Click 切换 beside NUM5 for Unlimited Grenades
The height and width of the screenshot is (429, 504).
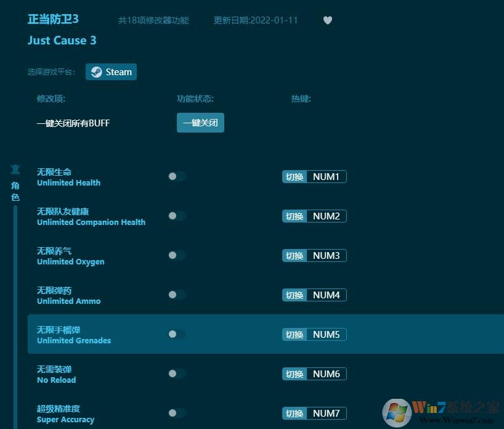click(x=295, y=334)
